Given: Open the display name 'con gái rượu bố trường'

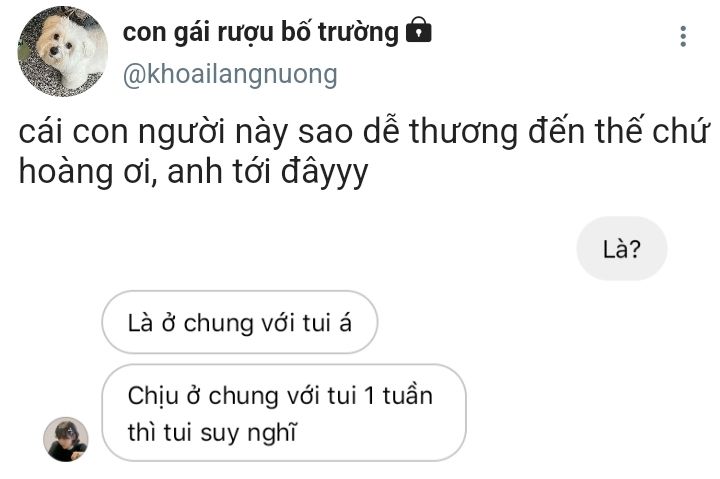Looking at the screenshot, I should [261, 33].
